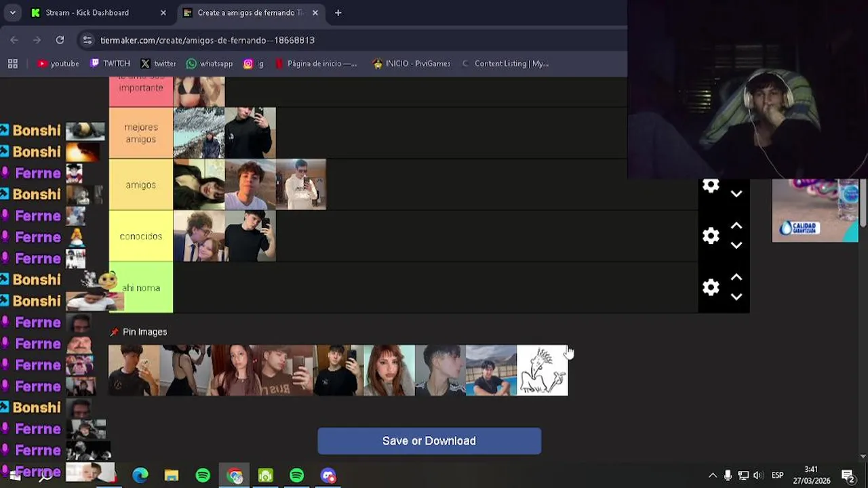
Task: Click the orange mejores amigos tier label
Action: pos(141,133)
